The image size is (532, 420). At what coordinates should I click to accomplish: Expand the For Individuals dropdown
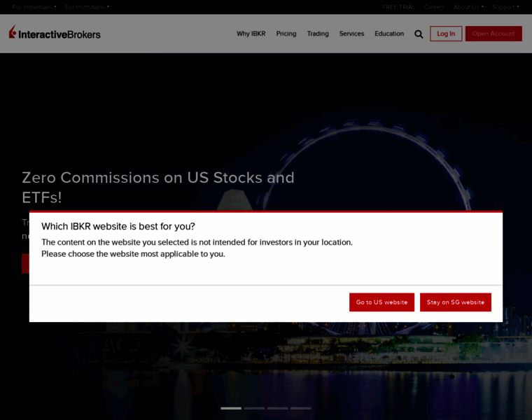click(34, 7)
